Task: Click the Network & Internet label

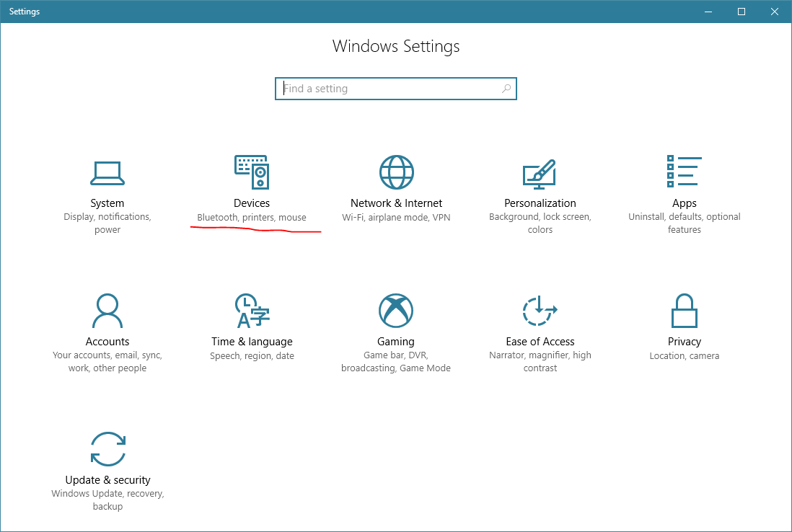Action: (x=397, y=203)
